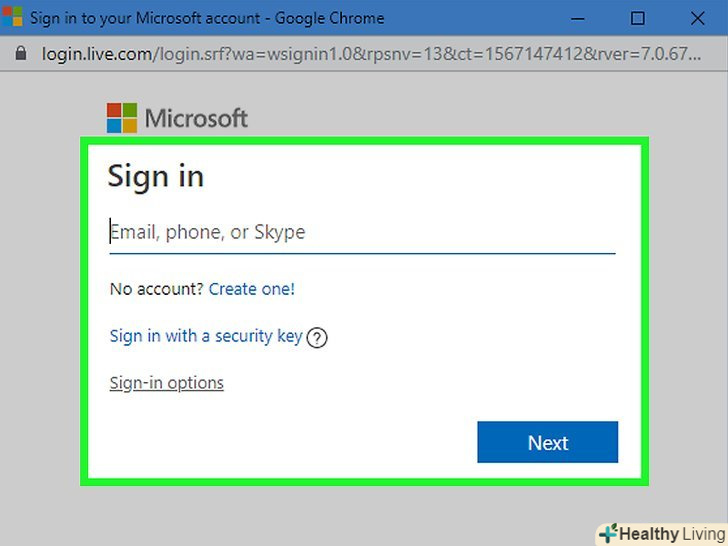Image resolution: width=728 pixels, height=546 pixels.
Task: Click the Microsoft wordmark text beside logo
Action: (x=196, y=118)
